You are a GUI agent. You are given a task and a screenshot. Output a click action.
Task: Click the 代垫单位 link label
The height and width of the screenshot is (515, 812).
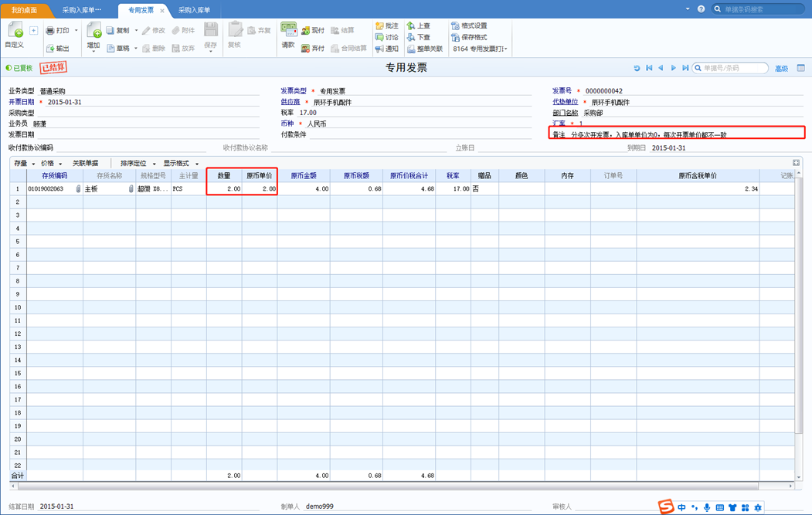(x=565, y=102)
